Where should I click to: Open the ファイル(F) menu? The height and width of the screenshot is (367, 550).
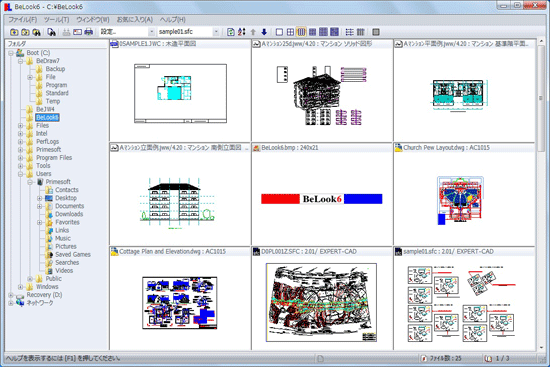click(x=22, y=20)
